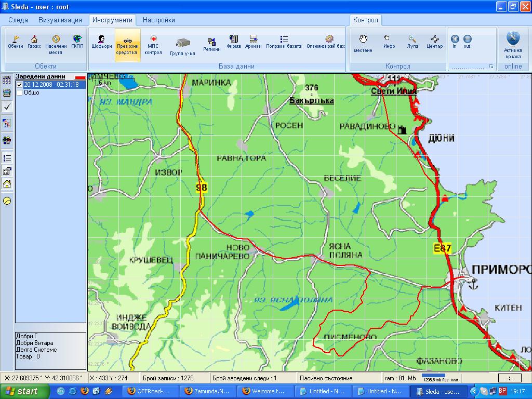Screen dimensions: 532x399
Task: Click Активна връзка online button
Action: coord(513,44)
